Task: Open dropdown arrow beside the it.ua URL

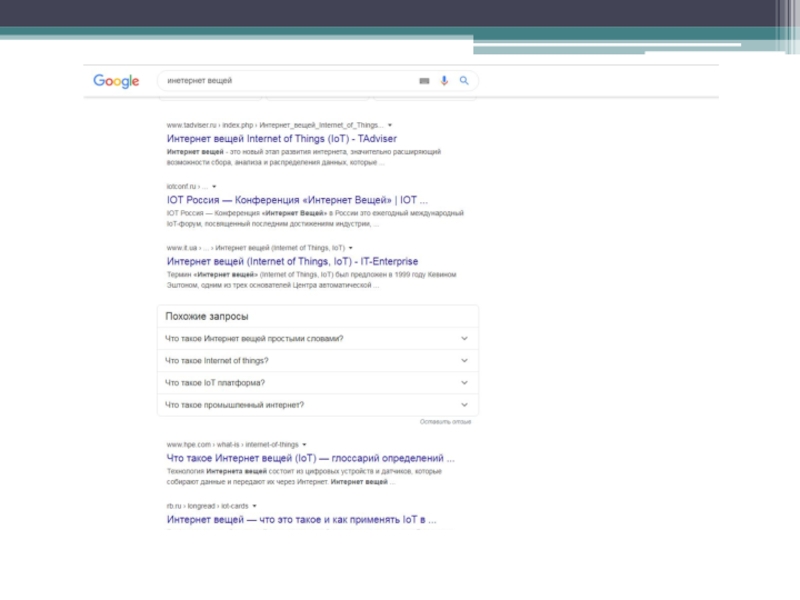Action: 351,247
